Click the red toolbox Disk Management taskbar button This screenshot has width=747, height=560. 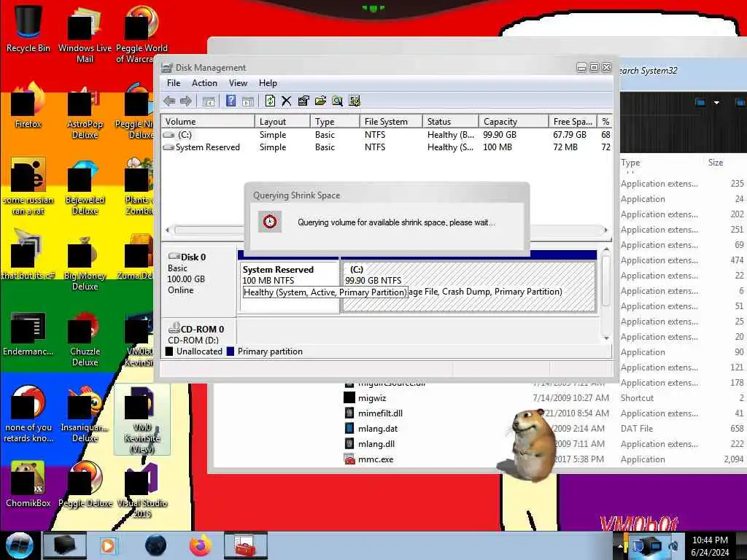pyautogui.click(x=245, y=545)
